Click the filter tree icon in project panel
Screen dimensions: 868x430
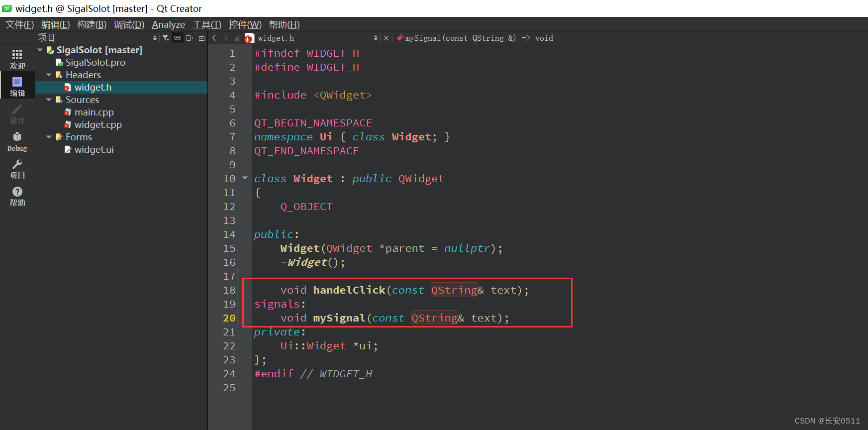click(x=166, y=38)
